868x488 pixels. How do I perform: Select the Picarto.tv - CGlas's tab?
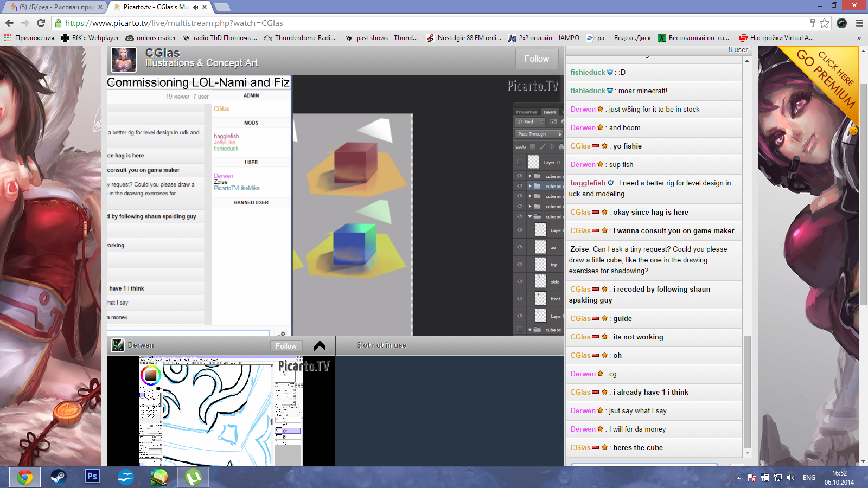(156, 7)
